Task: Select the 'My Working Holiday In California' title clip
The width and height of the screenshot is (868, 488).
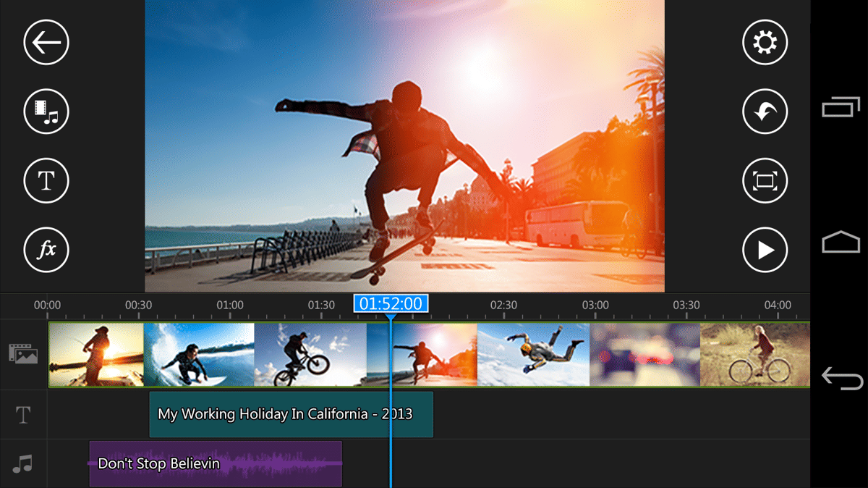Action: click(x=291, y=414)
